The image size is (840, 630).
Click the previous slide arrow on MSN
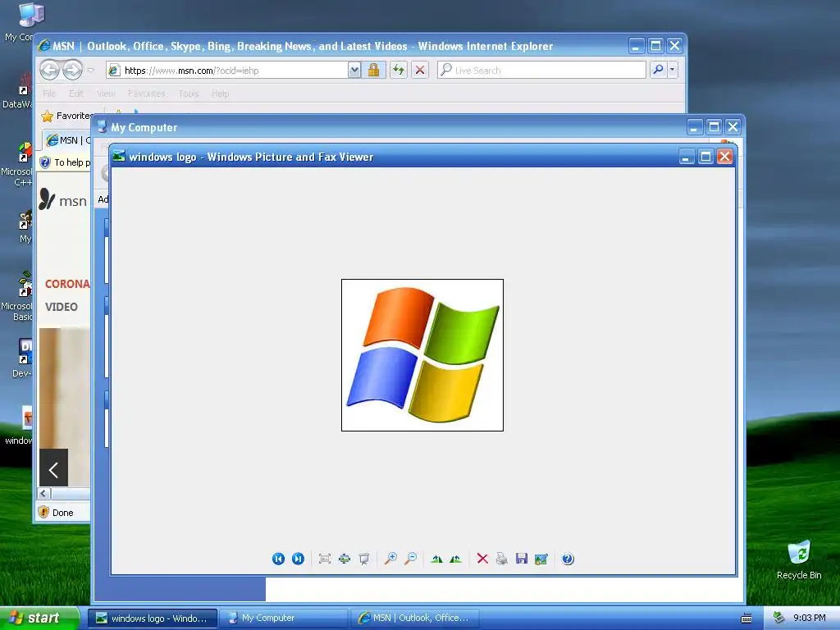[x=53, y=470]
